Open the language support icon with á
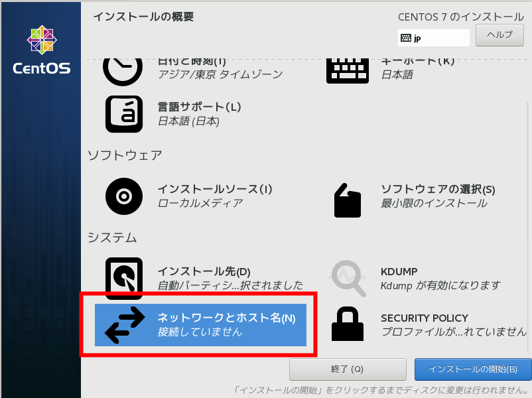The height and width of the screenshot is (398, 532). coord(124,114)
